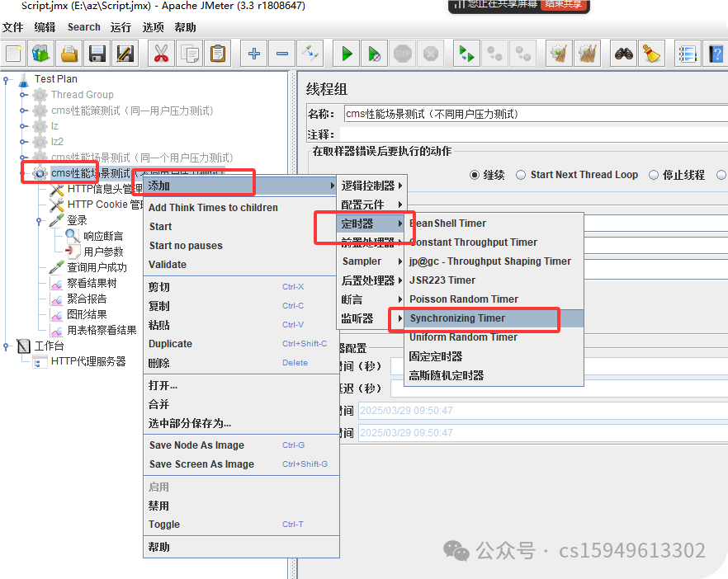
Task: Click the Paste clipboard icon
Action: pos(217,54)
